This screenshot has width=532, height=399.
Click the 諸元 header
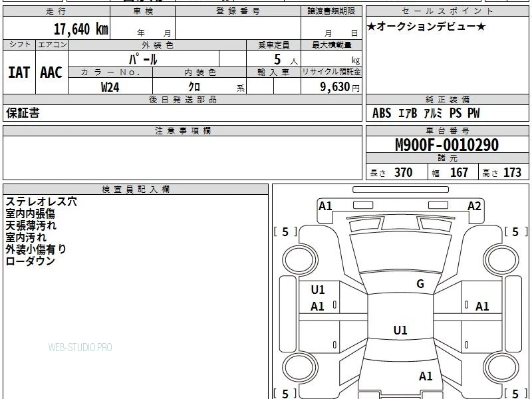pos(447,158)
